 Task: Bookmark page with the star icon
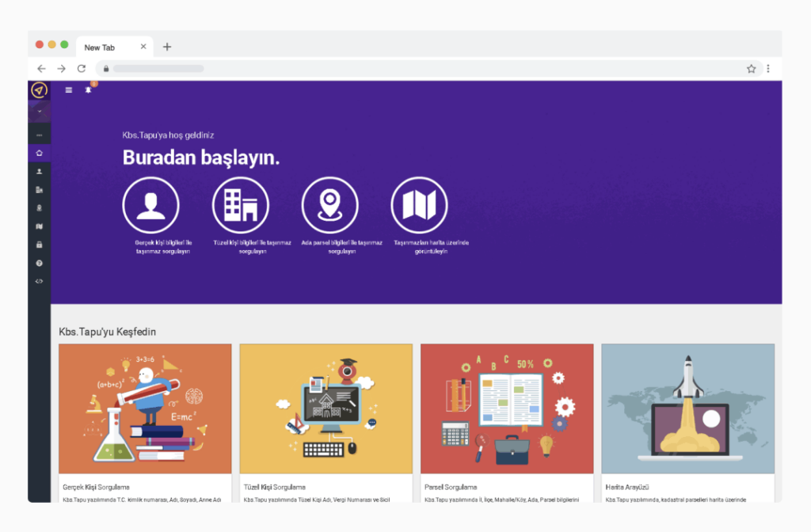pyautogui.click(x=751, y=69)
